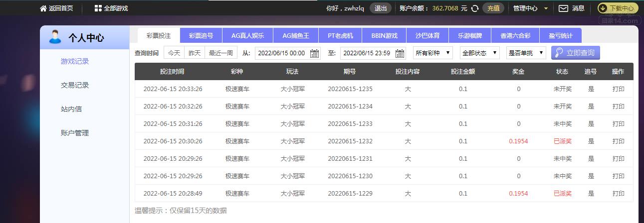Click account balance value 362.7068
644x223 pixels.
(445, 8)
